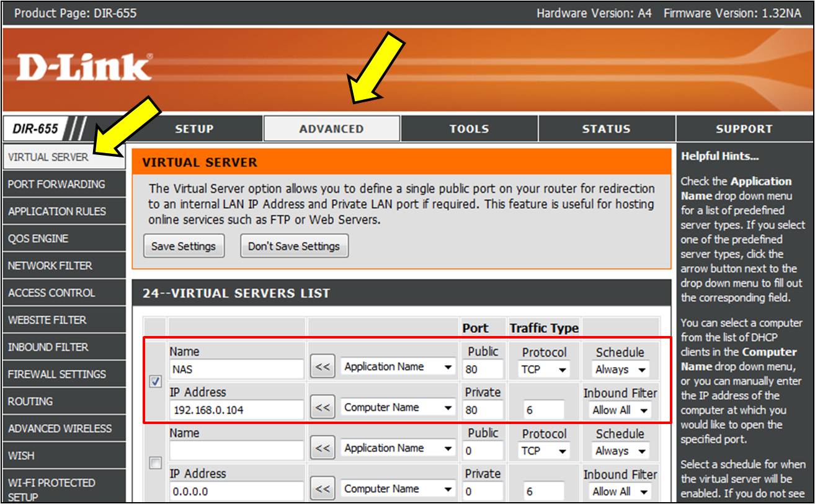Screen dimensions: 815x504
Task: Click the Port column header
Action: pos(475,328)
